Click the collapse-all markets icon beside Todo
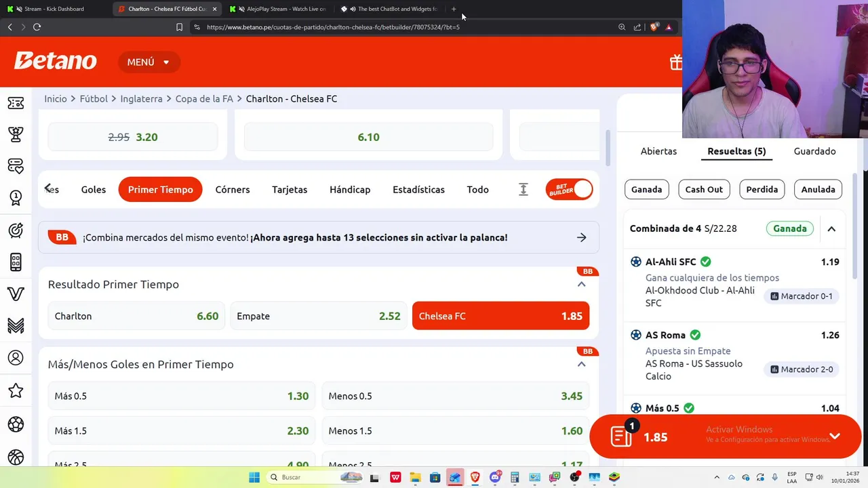868x488 pixels. [x=523, y=190]
